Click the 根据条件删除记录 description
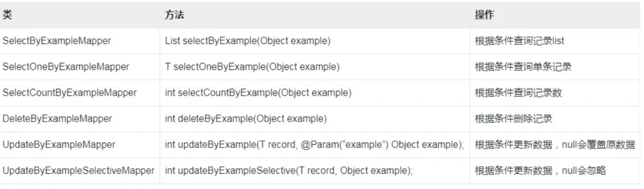 tap(513, 119)
